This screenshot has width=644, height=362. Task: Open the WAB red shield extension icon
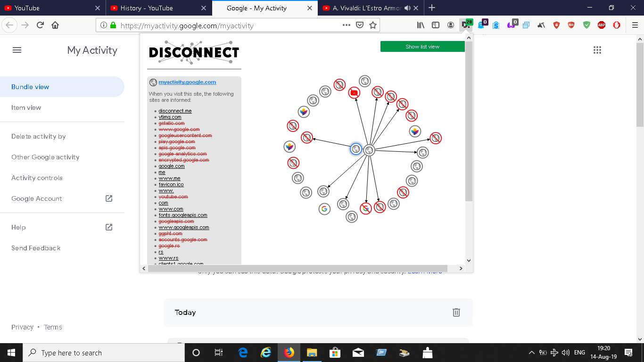pyautogui.click(x=571, y=25)
